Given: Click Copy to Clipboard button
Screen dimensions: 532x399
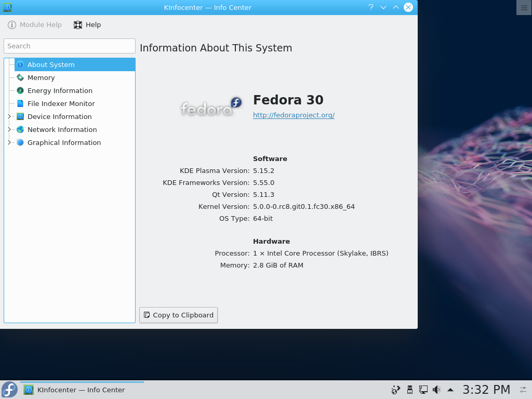Looking at the screenshot, I should [x=179, y=315].
